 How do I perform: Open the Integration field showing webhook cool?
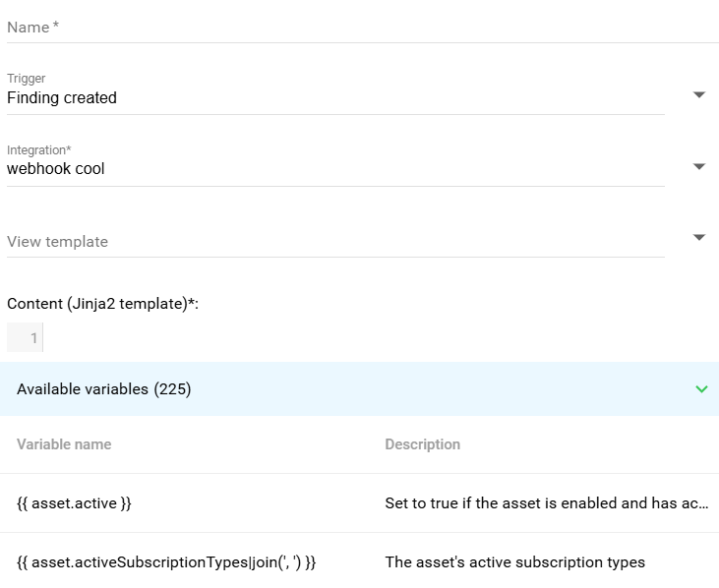(334, 169)
